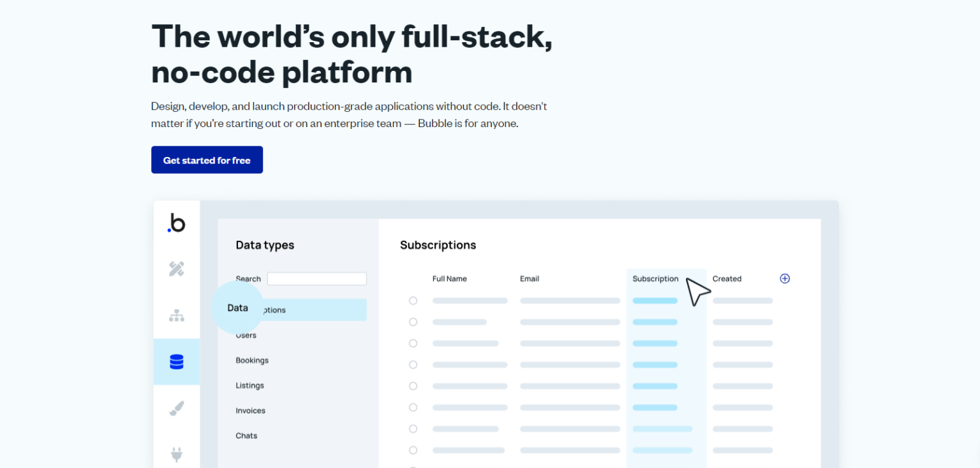
Task: Select the last visible row radio button
Action: coord(413,450)
